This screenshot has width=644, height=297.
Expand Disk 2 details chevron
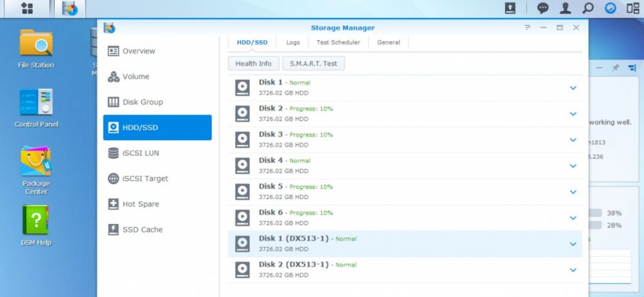click(x=573, y=114)
